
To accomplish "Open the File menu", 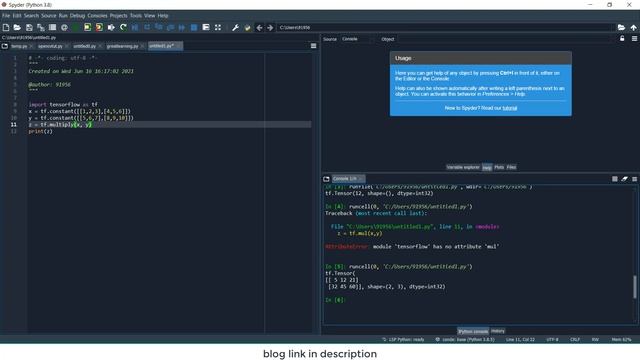I will pos(6,16).
